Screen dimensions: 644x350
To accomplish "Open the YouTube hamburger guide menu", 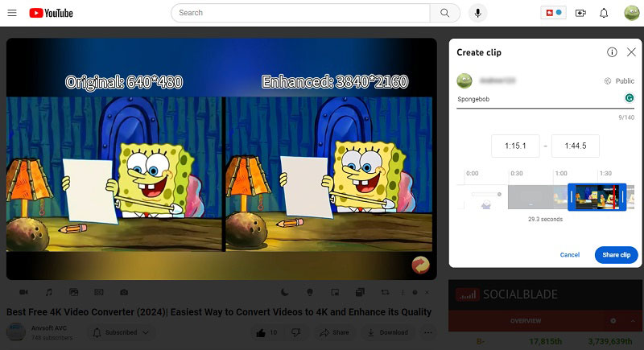I will 12,13.
